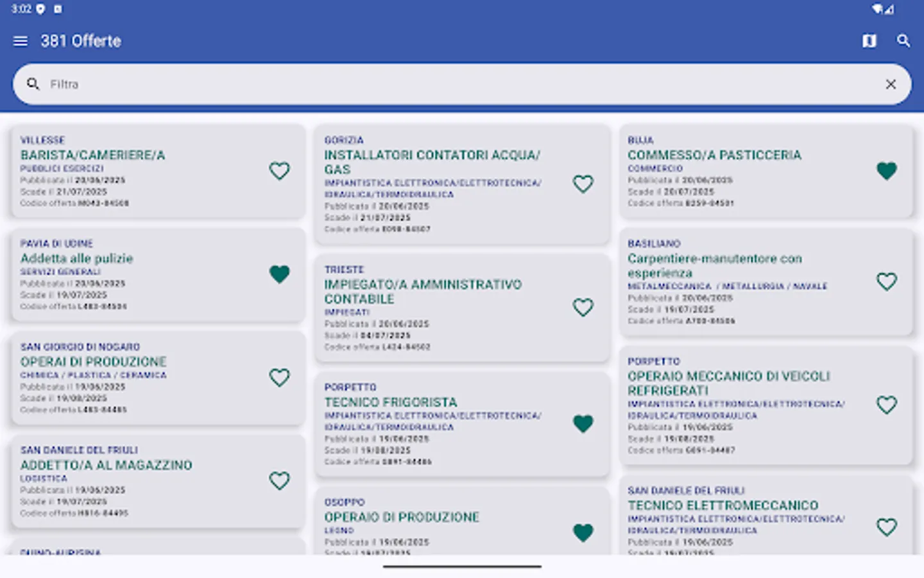924x578 pixels.
Task: Click the COMMERCIO sector label
Action: tap(655, 168)
